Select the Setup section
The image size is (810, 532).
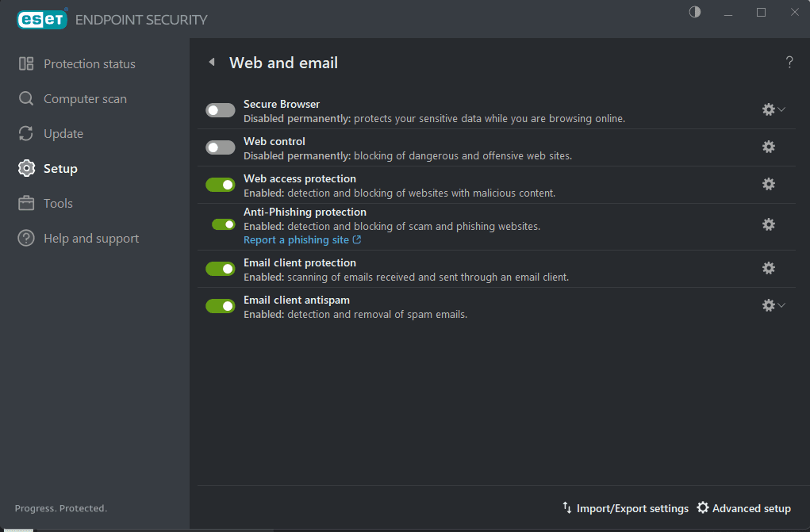tap(60, 168)
